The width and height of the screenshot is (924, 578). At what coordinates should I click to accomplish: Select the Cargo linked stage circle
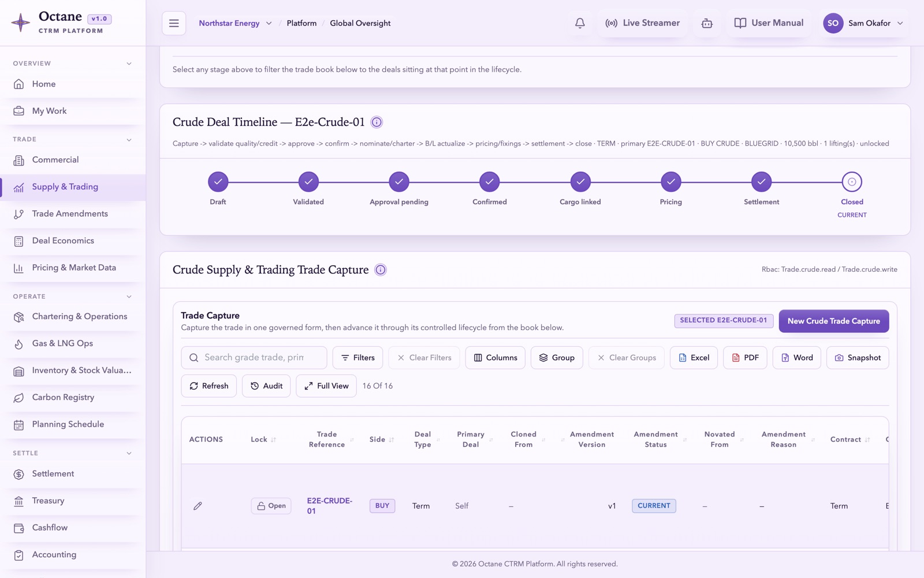pyautogui.click(x=580, y=181)
